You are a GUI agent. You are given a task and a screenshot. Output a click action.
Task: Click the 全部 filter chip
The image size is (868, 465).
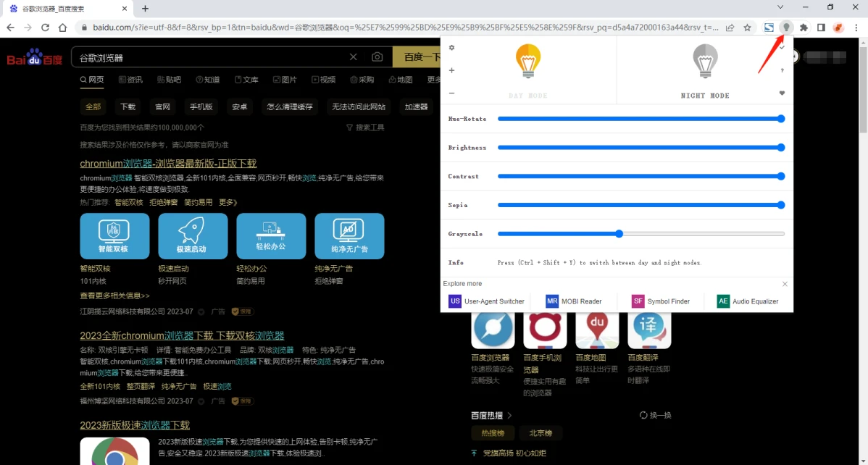[93, 107]
